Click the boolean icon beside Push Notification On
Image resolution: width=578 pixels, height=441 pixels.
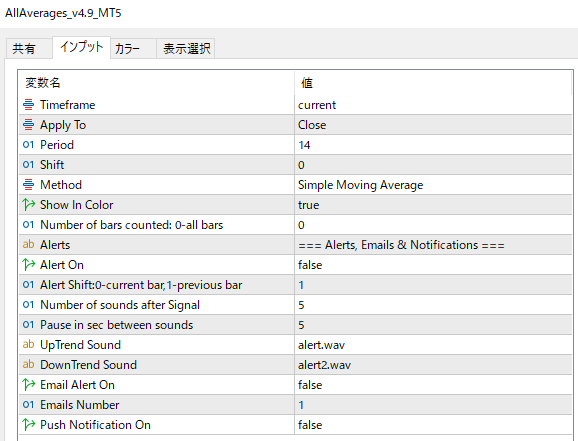coord(28,424)
